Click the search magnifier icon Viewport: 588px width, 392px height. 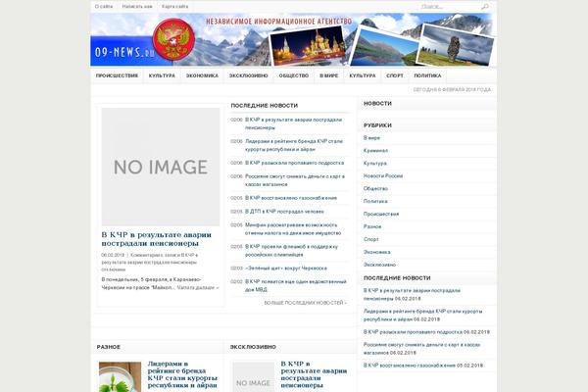(x=484, y=7)
